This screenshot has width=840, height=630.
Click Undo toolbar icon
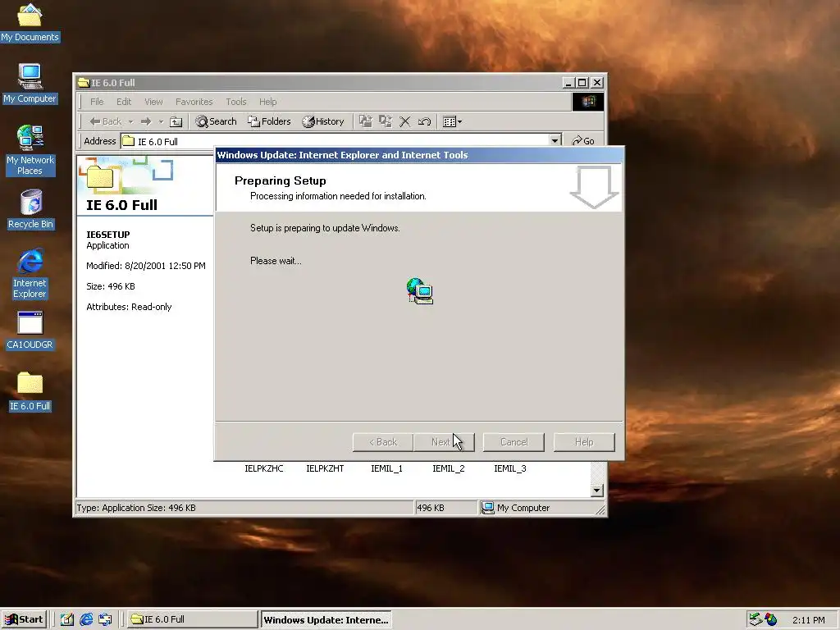point(424,121)
